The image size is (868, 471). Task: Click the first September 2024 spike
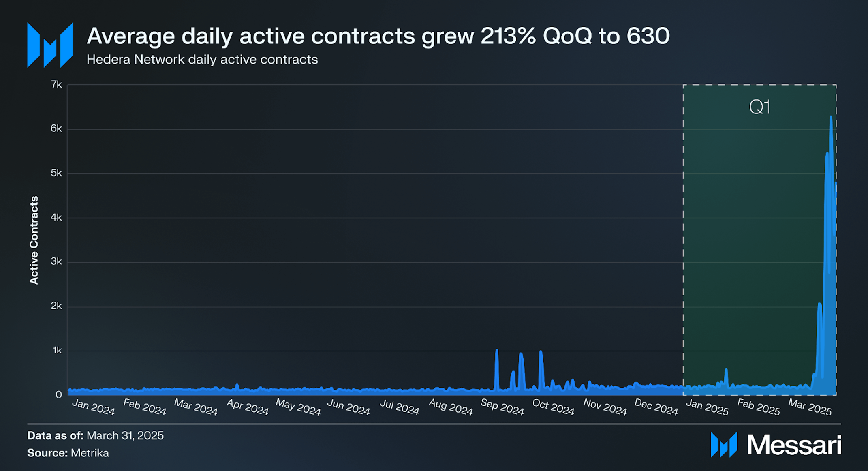pos(496,350)
